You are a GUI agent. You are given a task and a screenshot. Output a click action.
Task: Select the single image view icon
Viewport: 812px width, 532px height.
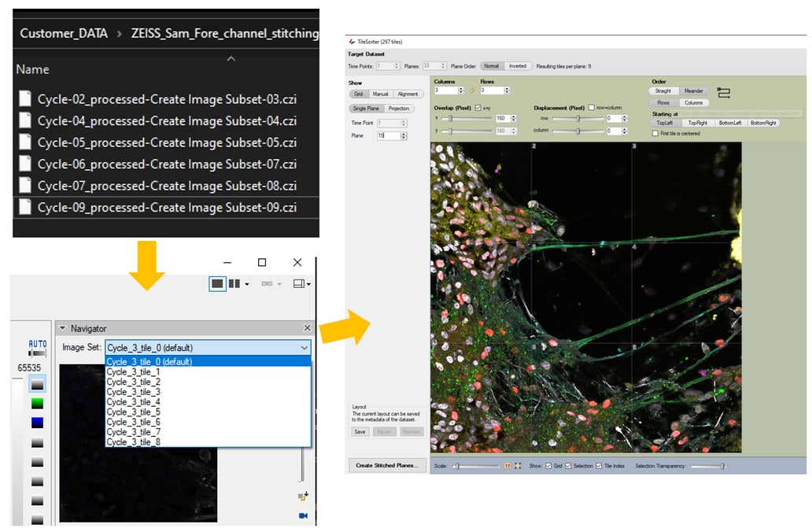pyautogui.click(x=218, y=284)
